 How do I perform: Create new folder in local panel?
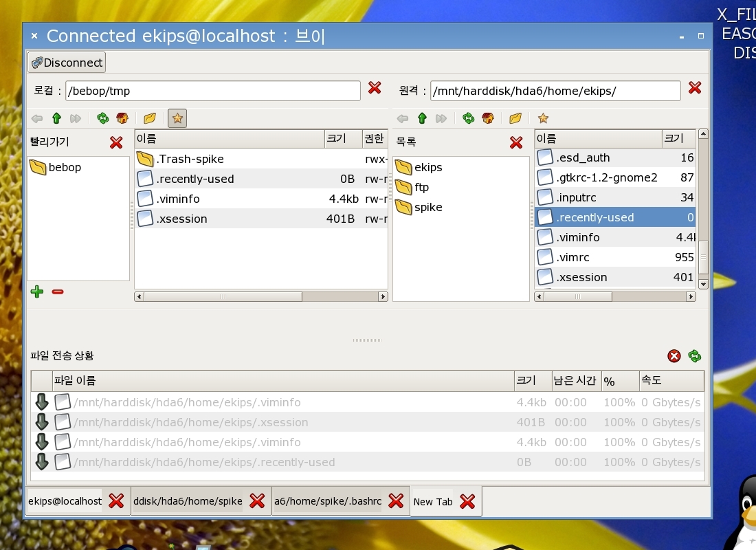pyautogui.click(x=150, y=118)
